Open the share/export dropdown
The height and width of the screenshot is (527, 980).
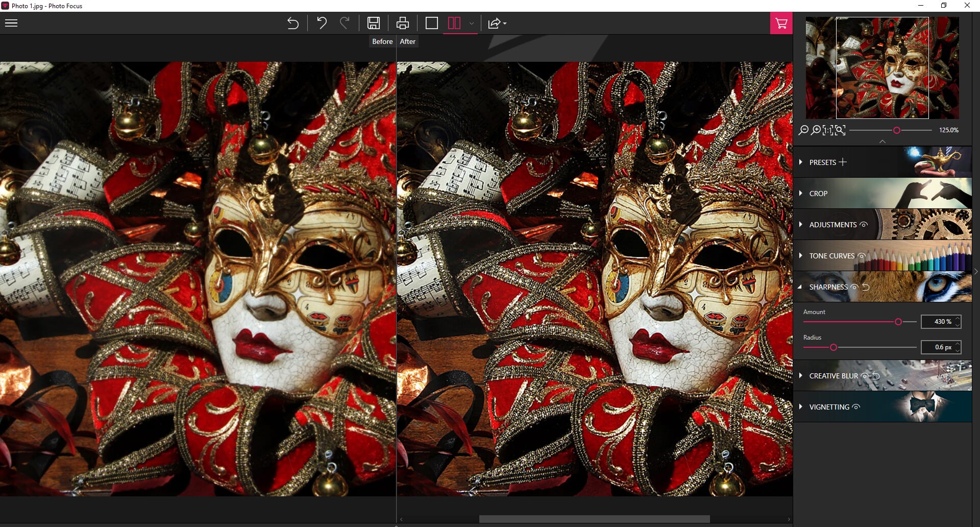497,23
